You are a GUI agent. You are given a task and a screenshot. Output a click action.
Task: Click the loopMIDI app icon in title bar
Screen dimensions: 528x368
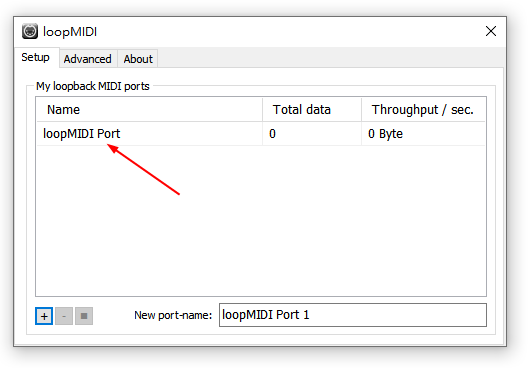30,31
